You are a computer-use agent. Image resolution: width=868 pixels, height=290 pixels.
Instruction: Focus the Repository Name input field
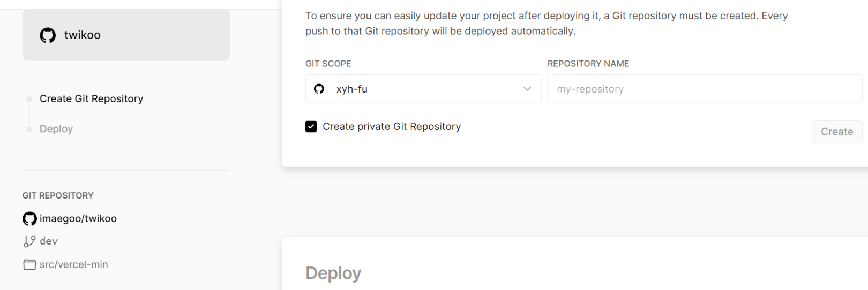pos(704,89)
